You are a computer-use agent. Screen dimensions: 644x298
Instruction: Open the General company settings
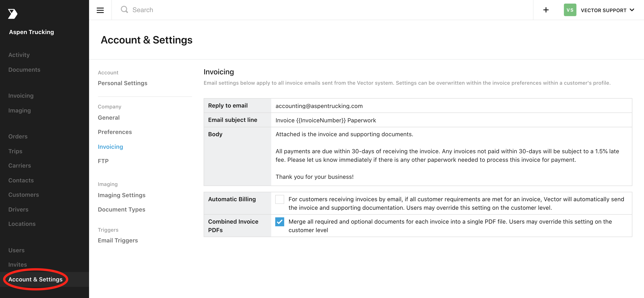109,117
